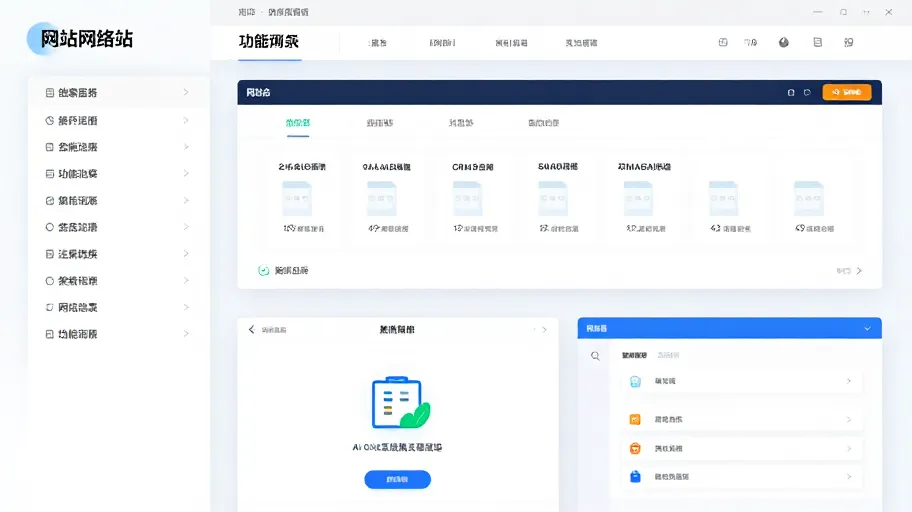Screen dimensions: 912x512
Task: Switch to the green underlined tab in the navy panel
Action: (x=298, y=123)
